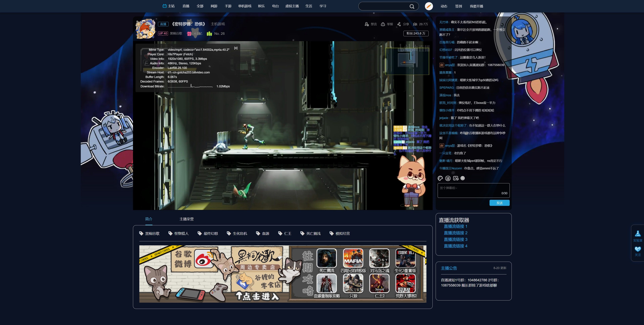Open the danmaku block settings icon
This screenshot has height=325, width=644.
pyautogui.click(x=455, y=178)
